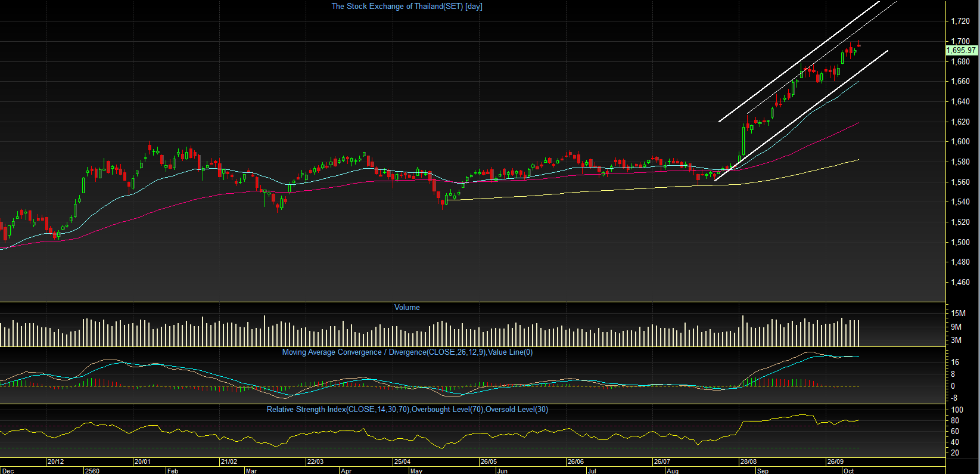Click the 21/02 date label
This screenshot has width=980, height=474.
229,462
